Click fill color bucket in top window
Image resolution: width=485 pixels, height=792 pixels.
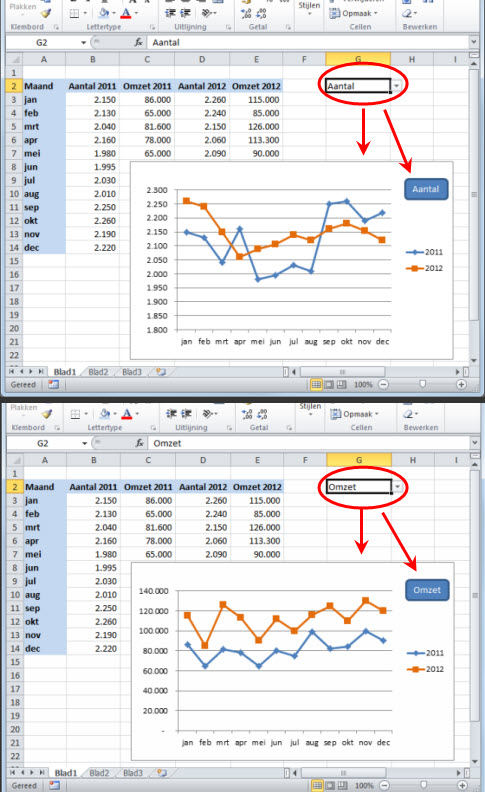(x=104, y=13)
